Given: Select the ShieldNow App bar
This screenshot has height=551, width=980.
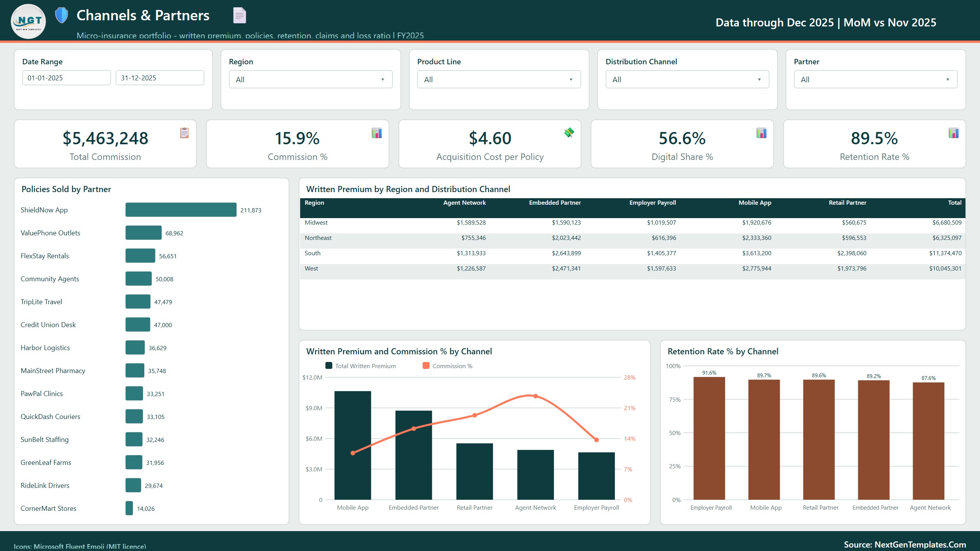Looking at the screenshot, I should (181, 210).
